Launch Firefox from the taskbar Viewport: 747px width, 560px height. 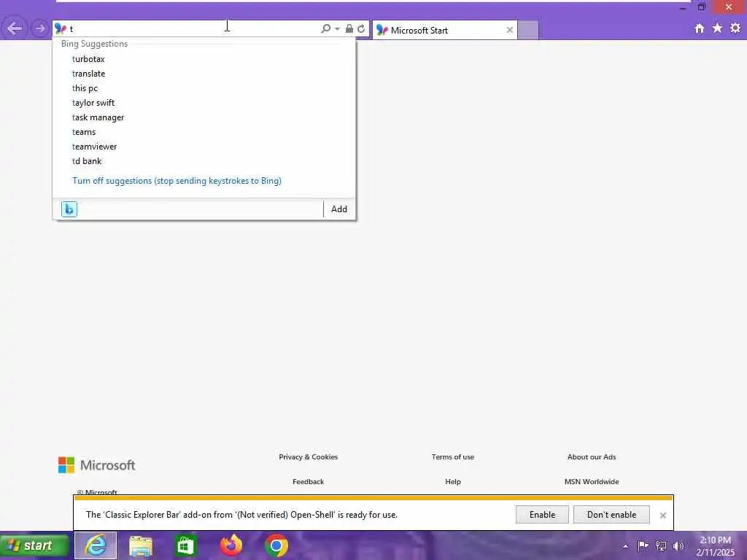pos(231,545)
